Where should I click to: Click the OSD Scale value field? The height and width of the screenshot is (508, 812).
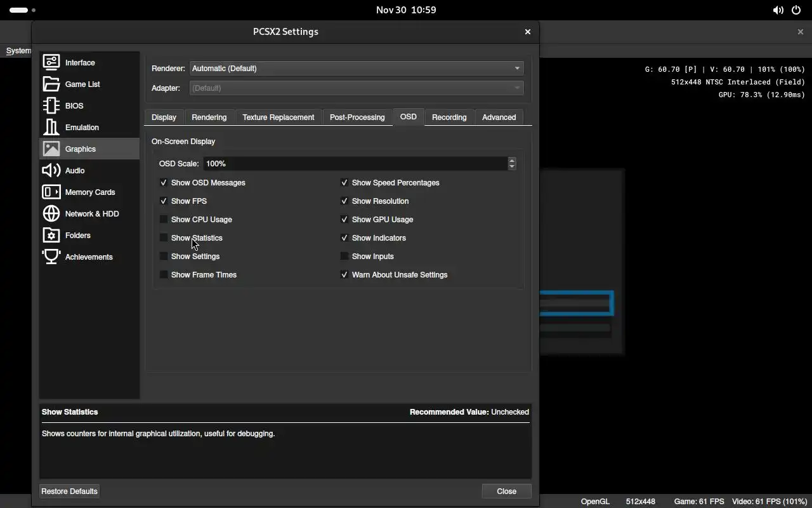(x=355, y=163)
